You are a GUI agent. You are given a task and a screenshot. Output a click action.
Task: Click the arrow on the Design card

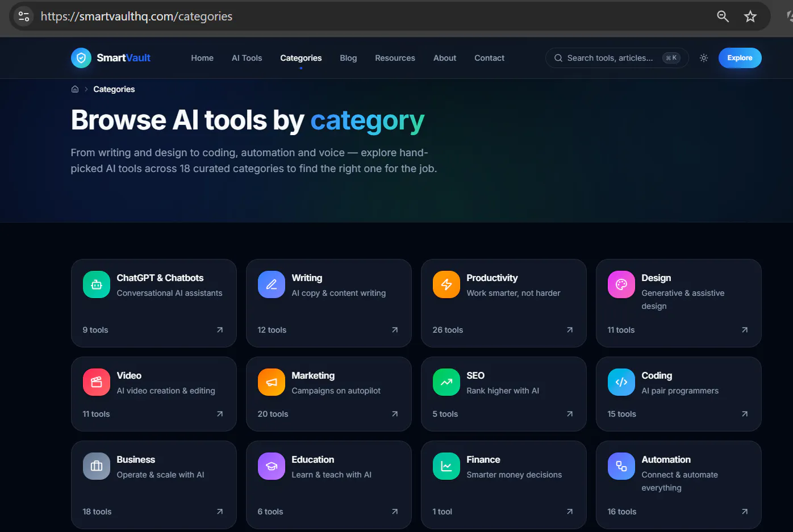(745, 330)
